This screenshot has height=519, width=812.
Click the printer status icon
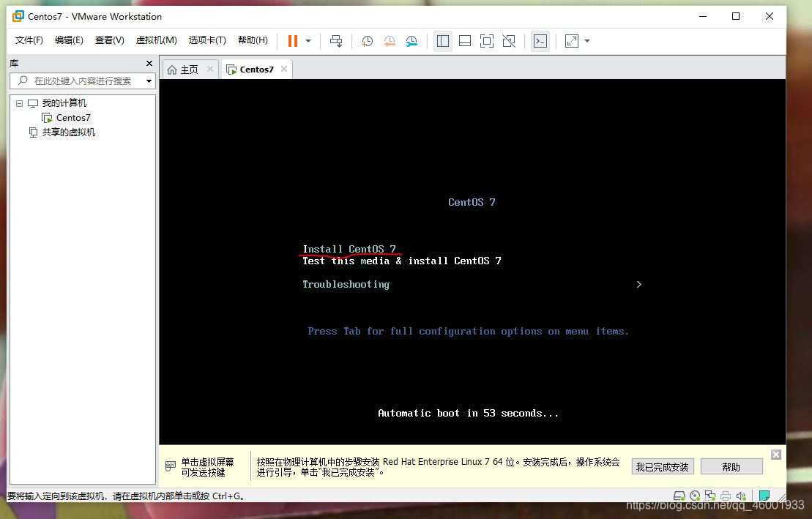(726, 496)
